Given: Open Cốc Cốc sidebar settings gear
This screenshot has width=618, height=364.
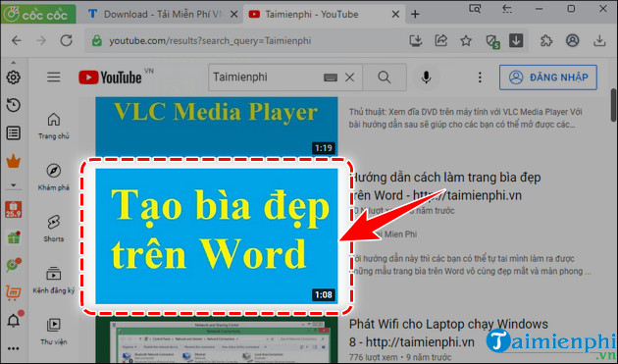Looking at the screenshot, I should tap(14, 78).
